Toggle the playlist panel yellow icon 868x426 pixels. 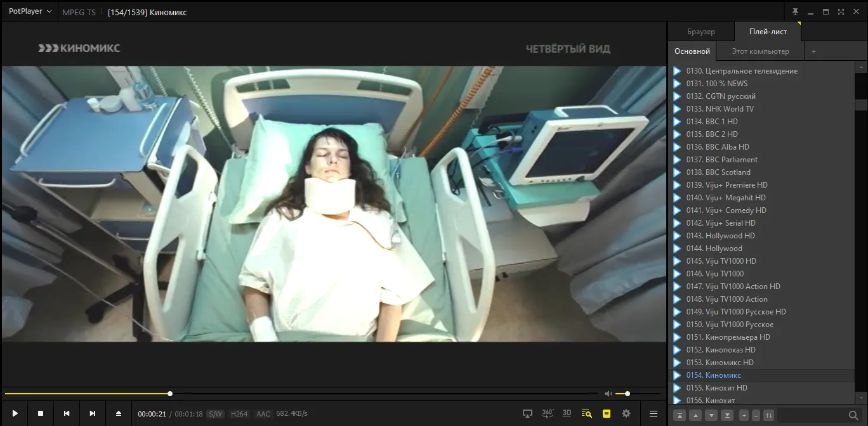coord(607,413)
